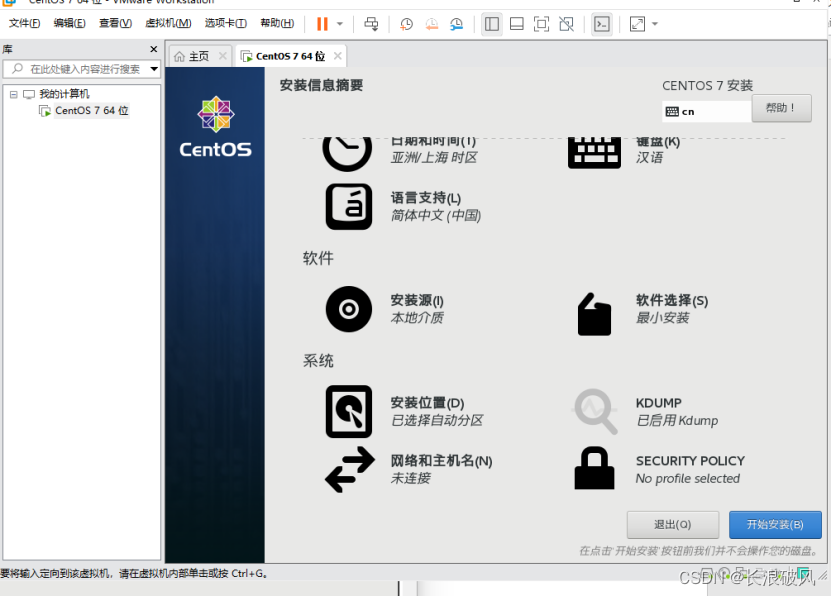Click the 语言支持(L) label
Viewport: 831px width, 596px height.
point(426,198)
